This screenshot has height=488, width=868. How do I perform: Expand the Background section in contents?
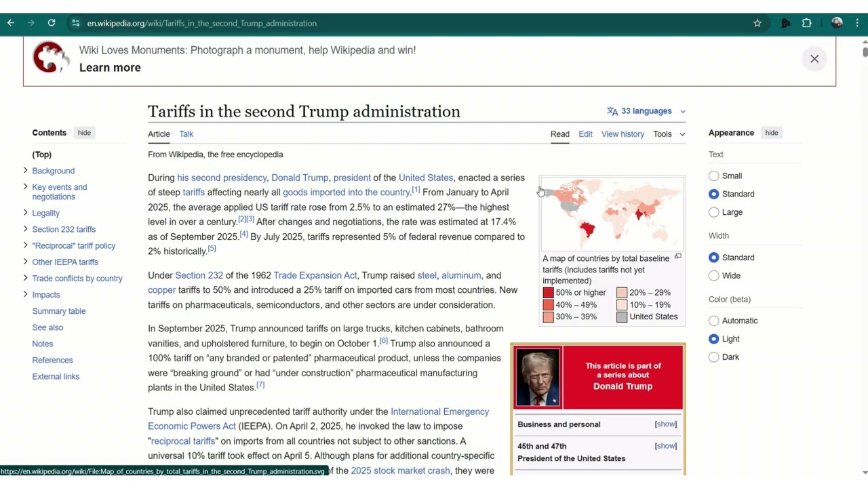[x=25, y=170]
